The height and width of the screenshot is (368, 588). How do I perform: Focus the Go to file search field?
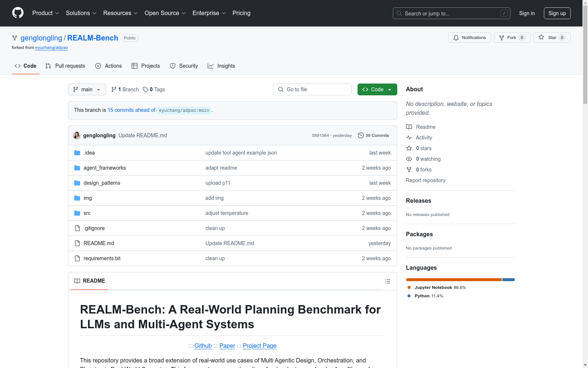coord(312,89)
